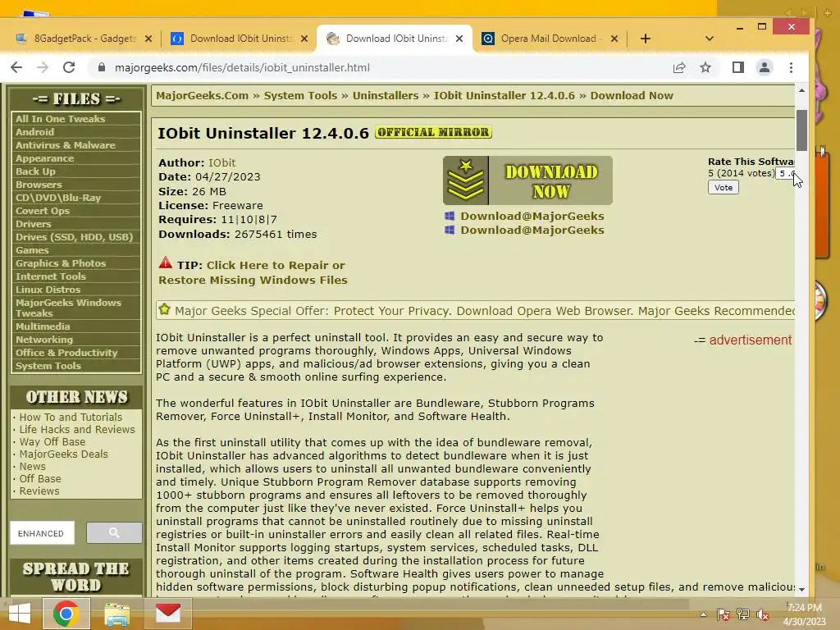Click the magnifier search button
840x630 pixels.
pos(114,533)
